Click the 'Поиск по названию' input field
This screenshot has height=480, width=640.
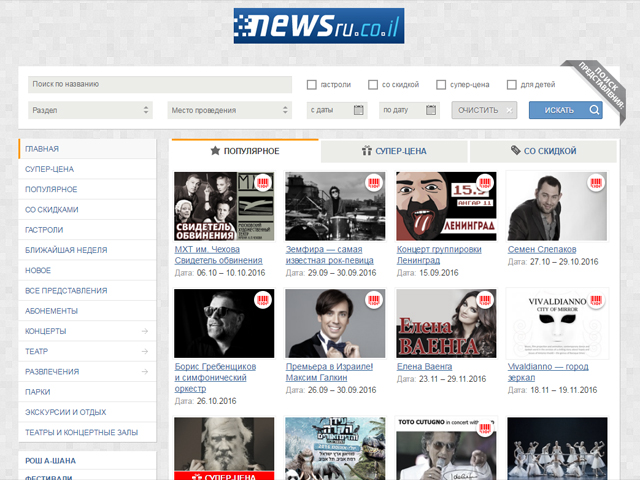(x=160, y=84)
